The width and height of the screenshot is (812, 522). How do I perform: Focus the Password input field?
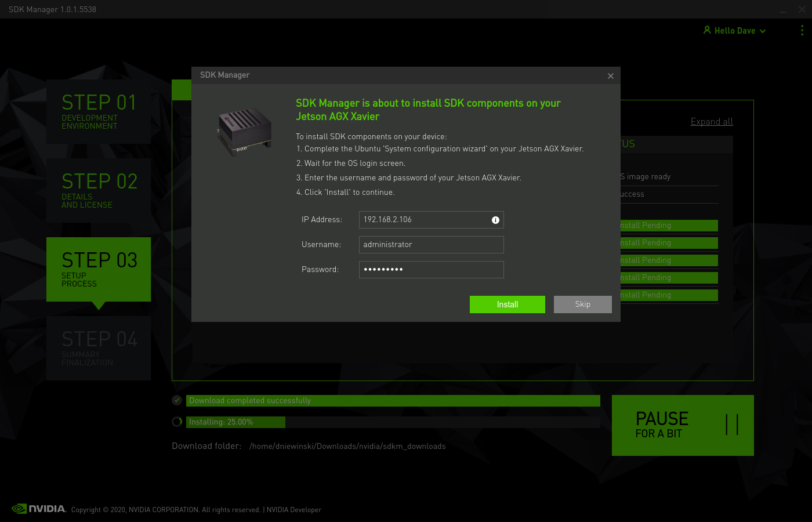click(432, 270)
